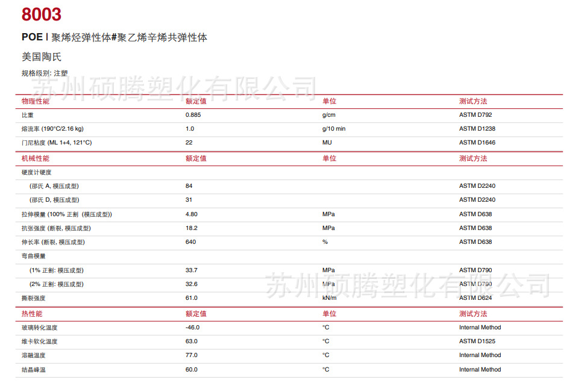The height and width of the screenshot is (392, 581).
Task: Select the 弯曲模量 row label
Action: pyautogui.click(x=33, y=256)
